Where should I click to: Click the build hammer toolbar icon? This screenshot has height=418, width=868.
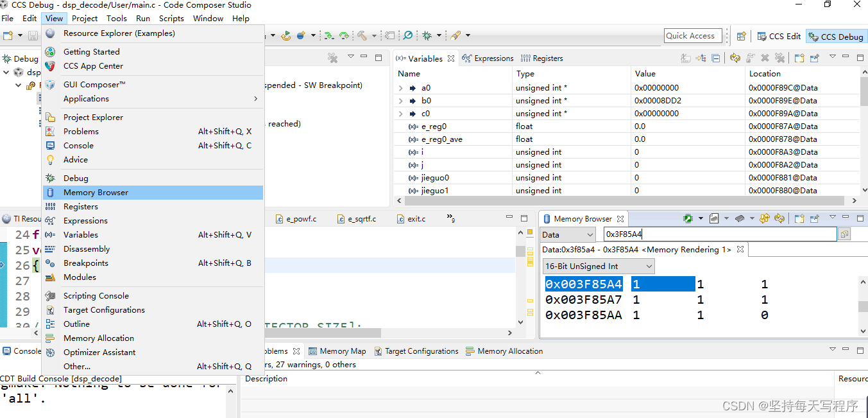(x=362, y=35)
